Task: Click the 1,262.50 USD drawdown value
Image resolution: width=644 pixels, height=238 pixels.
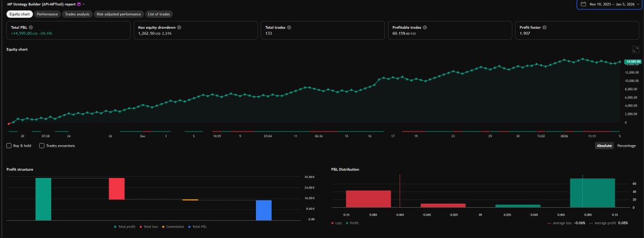Action: 149,33
